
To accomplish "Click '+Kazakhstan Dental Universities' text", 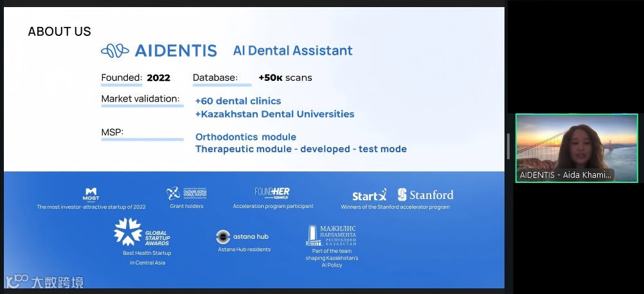I will 275,114.
